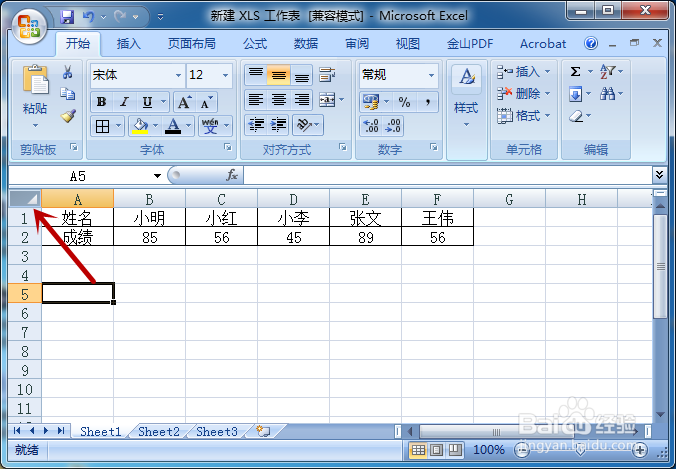The height and width of the screenshot is (469, 676).
Task: Switch to Page Layout view
Action: [437, 450]
